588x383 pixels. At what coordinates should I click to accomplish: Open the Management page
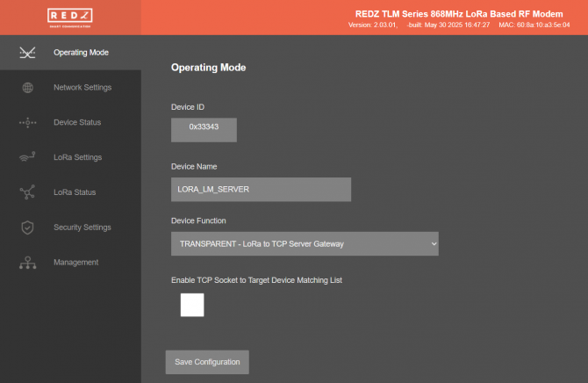pos(70,262)
